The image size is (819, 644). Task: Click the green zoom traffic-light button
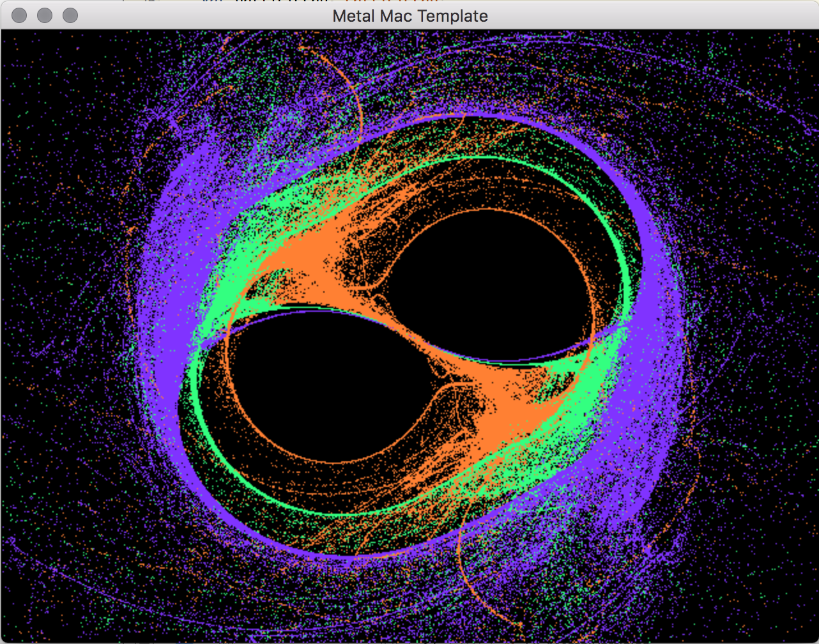click(x=70, y=15)
